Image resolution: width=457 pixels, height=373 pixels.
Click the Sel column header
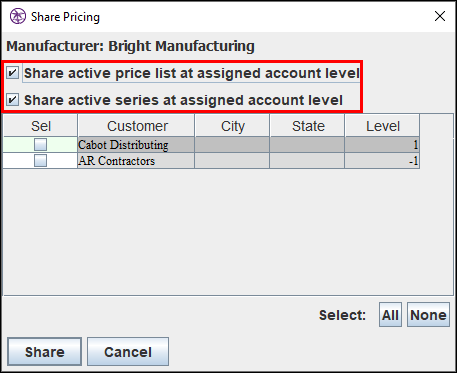pyautogui.click(x=41, y=126)
